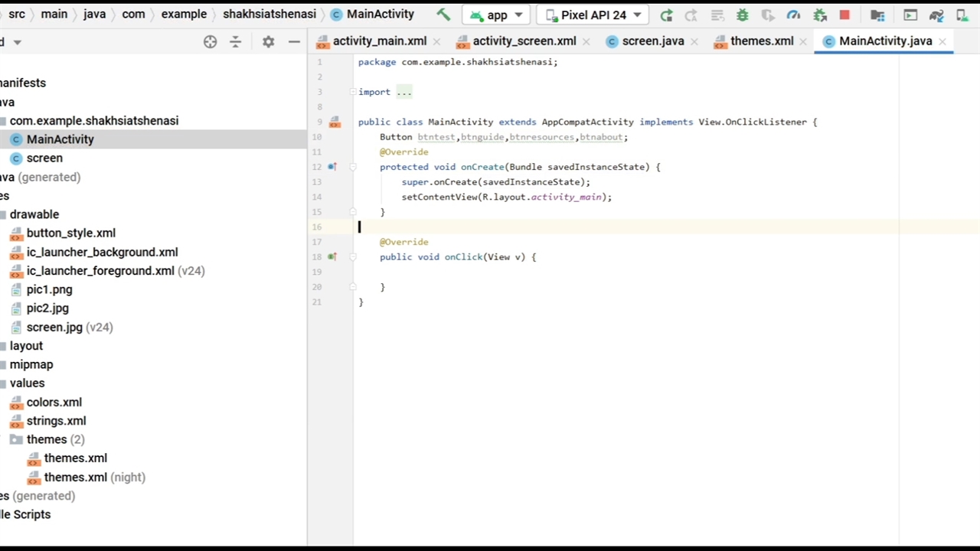The image size is (980, 551).
Task: Select pic1.png in the drawable folder
Action: 49,289
